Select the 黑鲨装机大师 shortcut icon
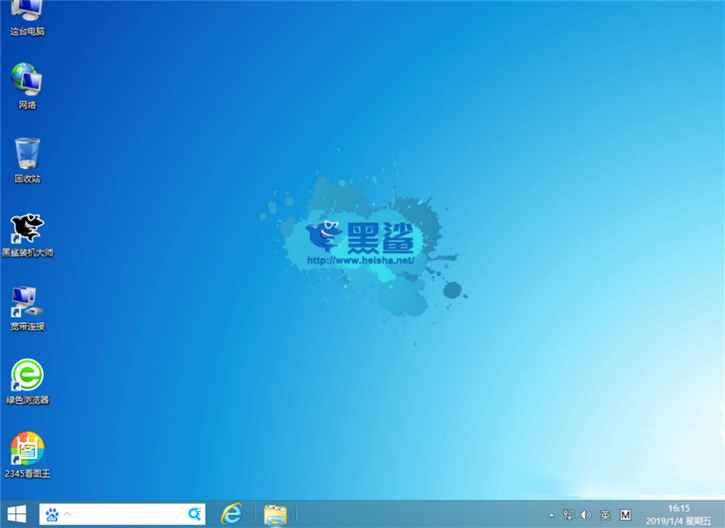 27,232
